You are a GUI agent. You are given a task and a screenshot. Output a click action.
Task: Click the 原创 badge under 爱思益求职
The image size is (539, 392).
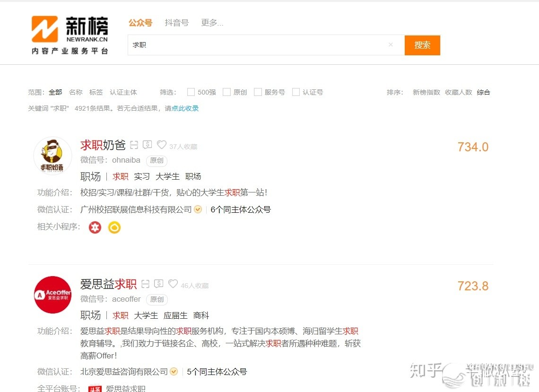pos(157,299)
